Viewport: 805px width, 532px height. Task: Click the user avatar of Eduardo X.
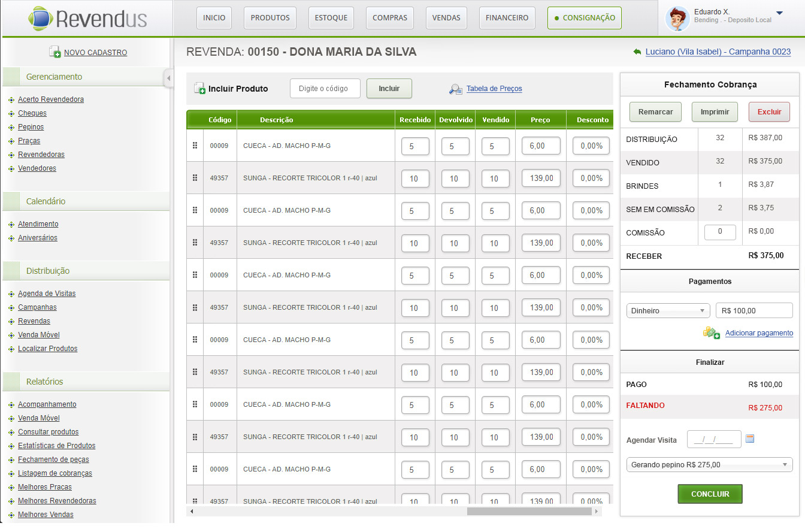(677, 19)
